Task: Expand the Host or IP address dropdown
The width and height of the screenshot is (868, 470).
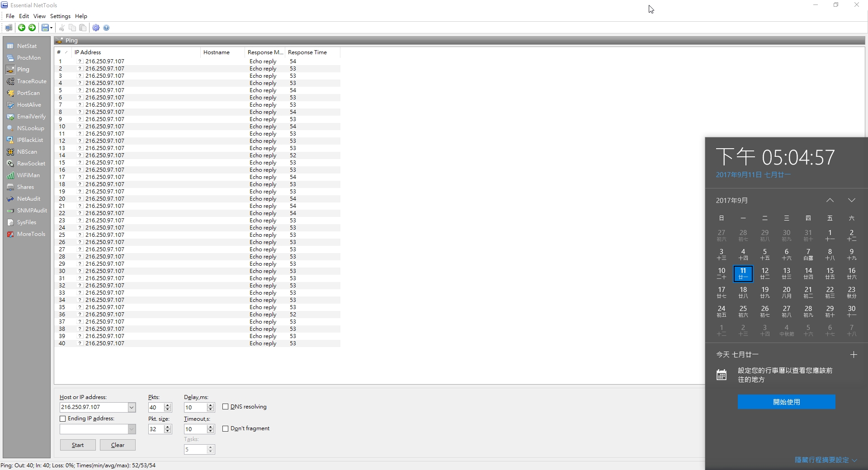Action: 132,408
